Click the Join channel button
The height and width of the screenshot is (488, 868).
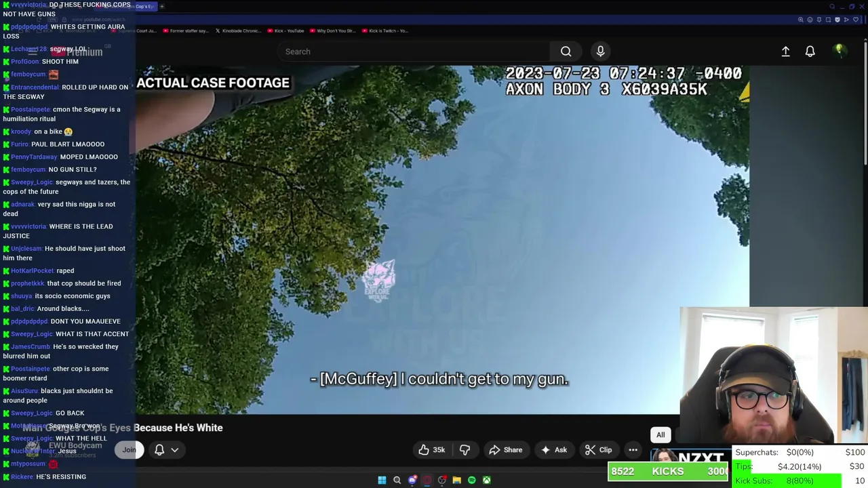coord(129,450)
